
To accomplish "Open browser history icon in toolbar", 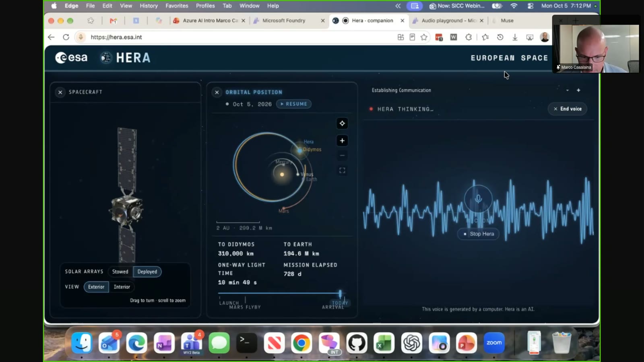I will [x=500, y=37].
